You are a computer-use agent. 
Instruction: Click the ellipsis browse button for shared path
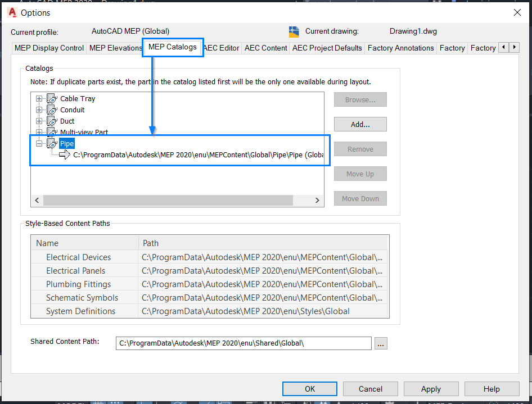pyautogui.click(x=381, y=343)
